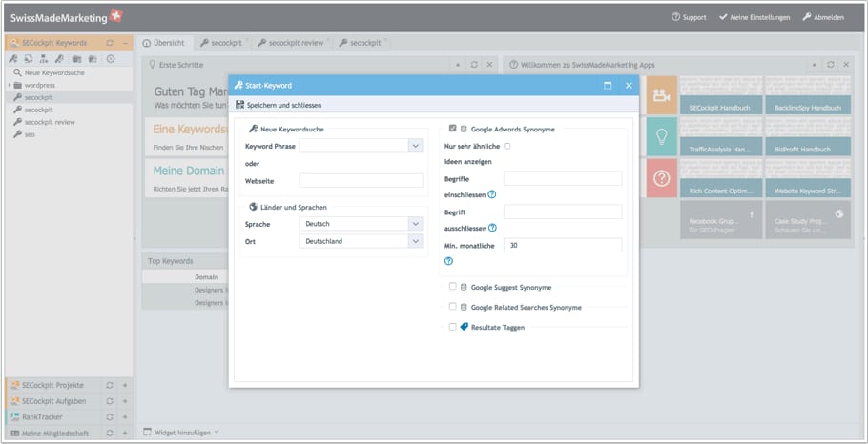Click plus icon beside RankTracker

point(125,417)
